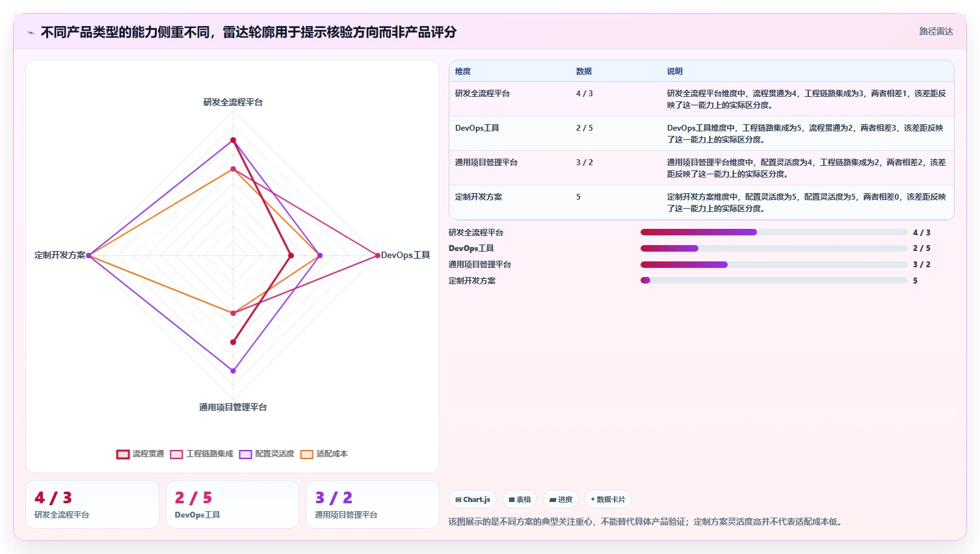Click the DevOps工具 cell in the table

(477, 128)
